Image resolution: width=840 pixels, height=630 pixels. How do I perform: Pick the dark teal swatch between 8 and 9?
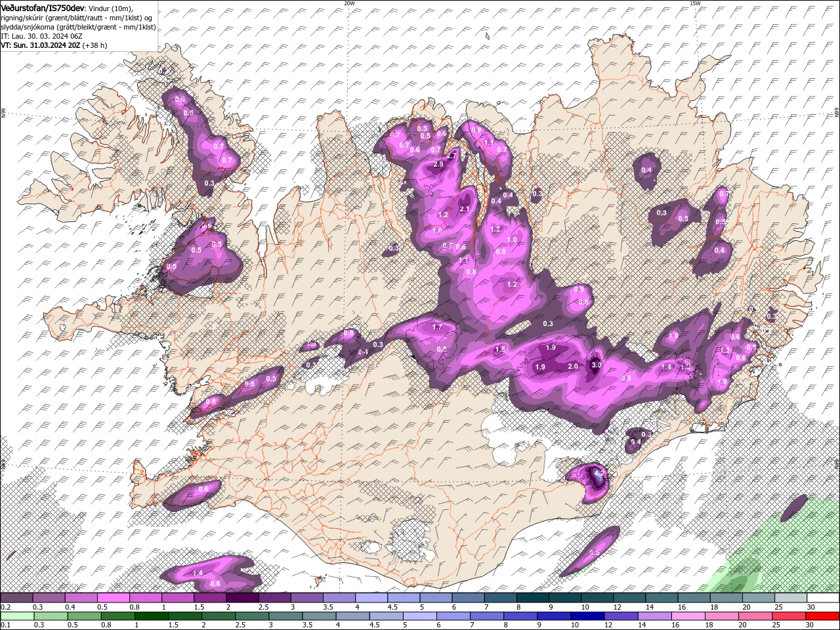(533, 598)
